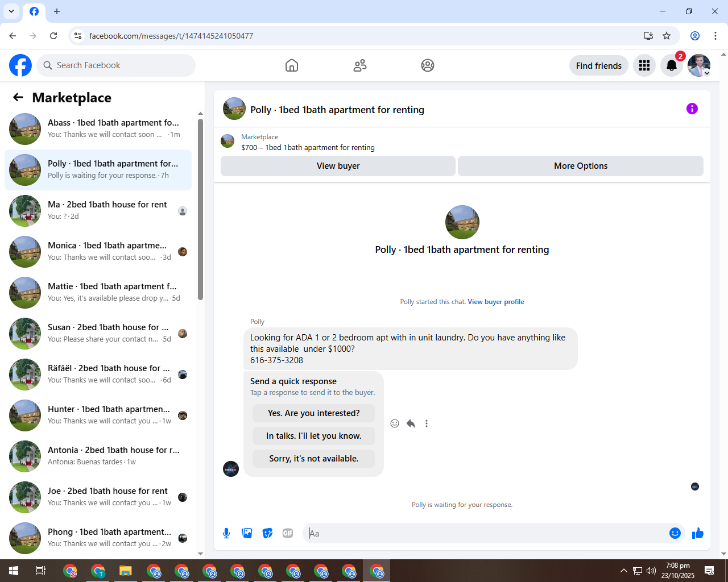Image resolution: width=728 pixels, height=582 pixels.
Task: Click the $700 – 1bed 1bath listing text
Action: point(308,147)
